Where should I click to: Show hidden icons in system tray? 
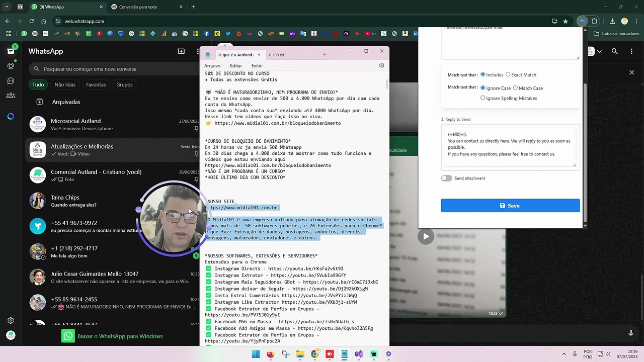click(563, 354)
